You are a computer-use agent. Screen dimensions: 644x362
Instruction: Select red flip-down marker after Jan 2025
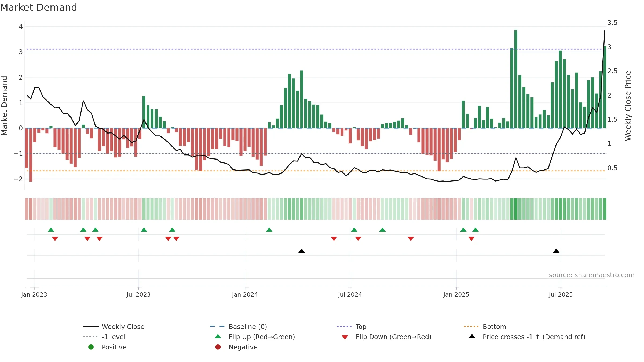point(471,239)
